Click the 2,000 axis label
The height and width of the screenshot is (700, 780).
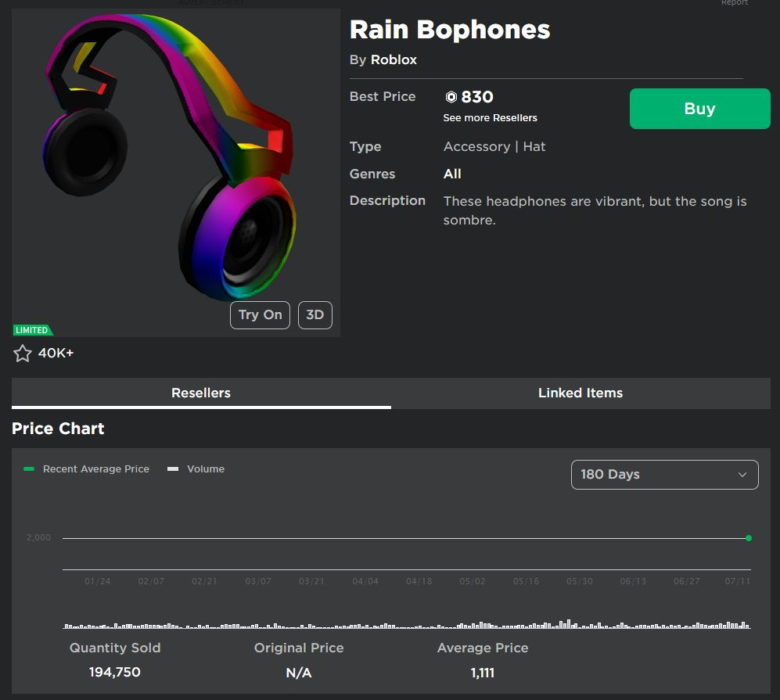[x=39, y=537]
